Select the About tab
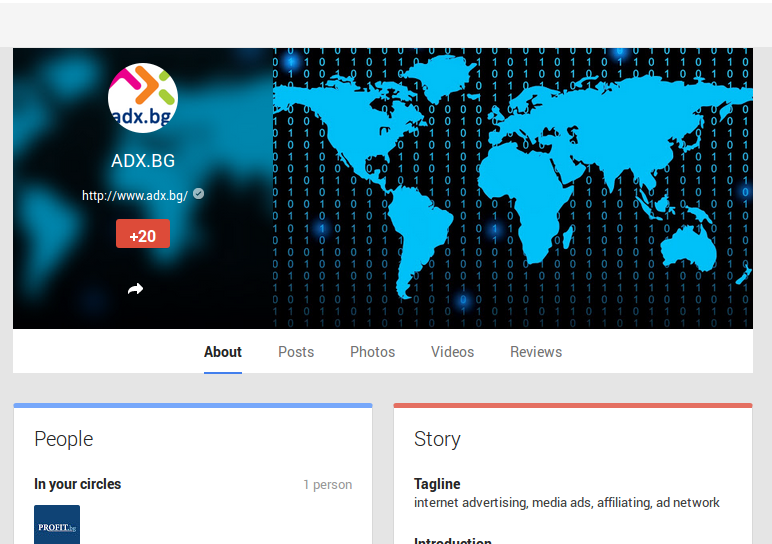Image resolution: width=772 pixels, height=544 pixels. [223, 352]
